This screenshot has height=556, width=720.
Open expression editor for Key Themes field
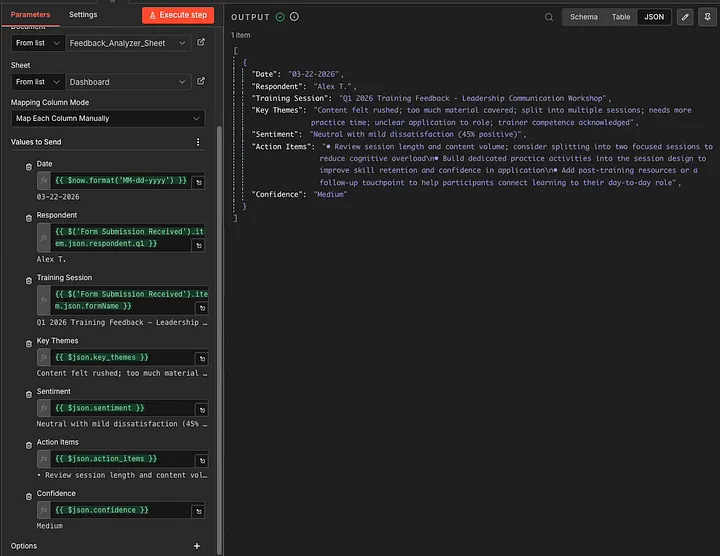pyautogui.click(x=202, y=359)
